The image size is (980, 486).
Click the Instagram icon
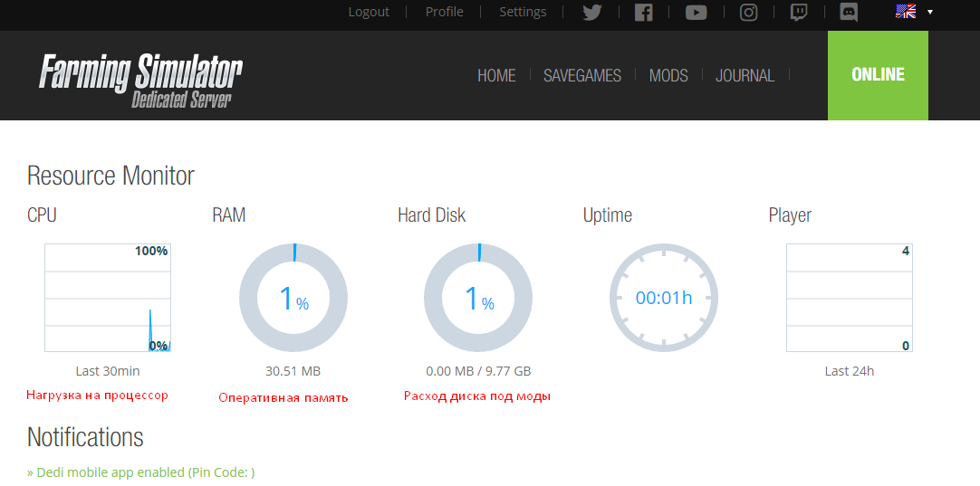[748, 13]
